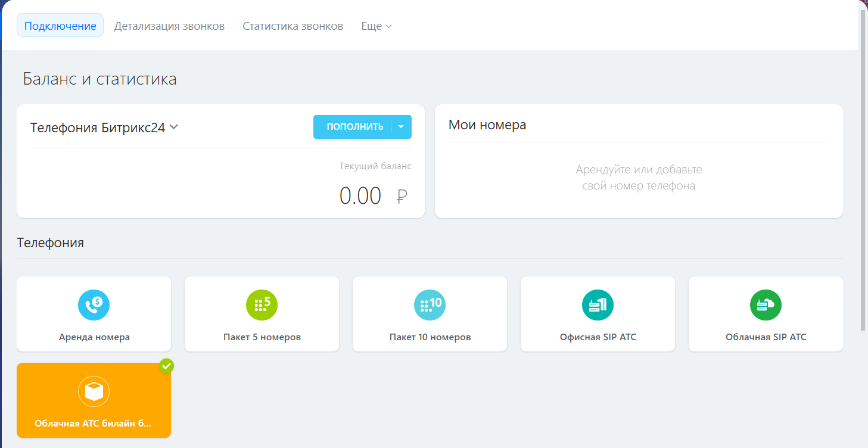Click the green checkmark on билайн tile

pyautogui.click(x=167, y=366)
